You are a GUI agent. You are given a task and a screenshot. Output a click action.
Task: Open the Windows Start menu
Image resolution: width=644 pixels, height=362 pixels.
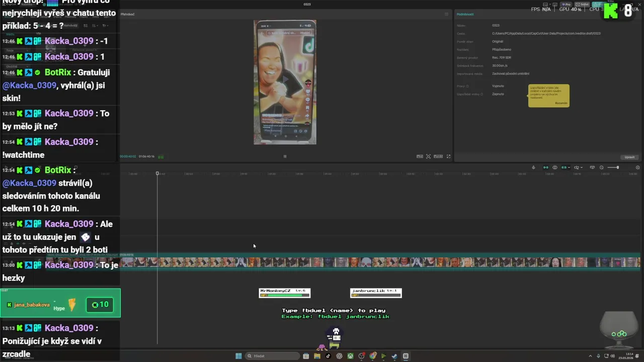238,356
